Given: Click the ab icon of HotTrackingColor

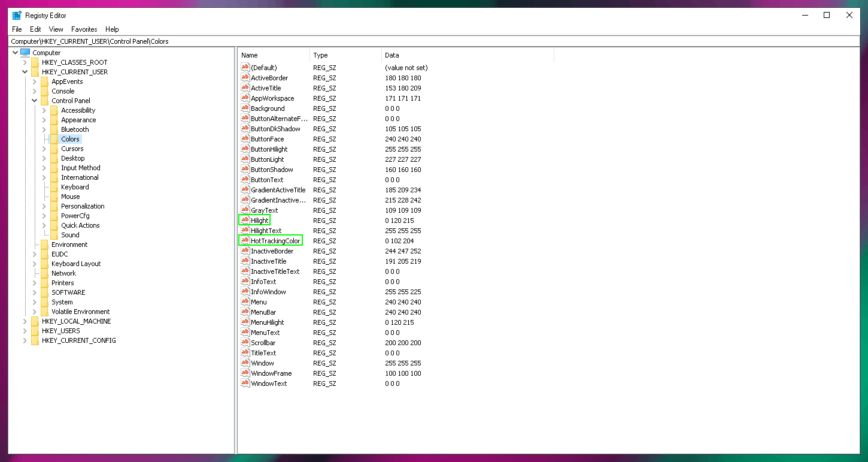Looking at the screenshot, I should [x=245, y=241].
